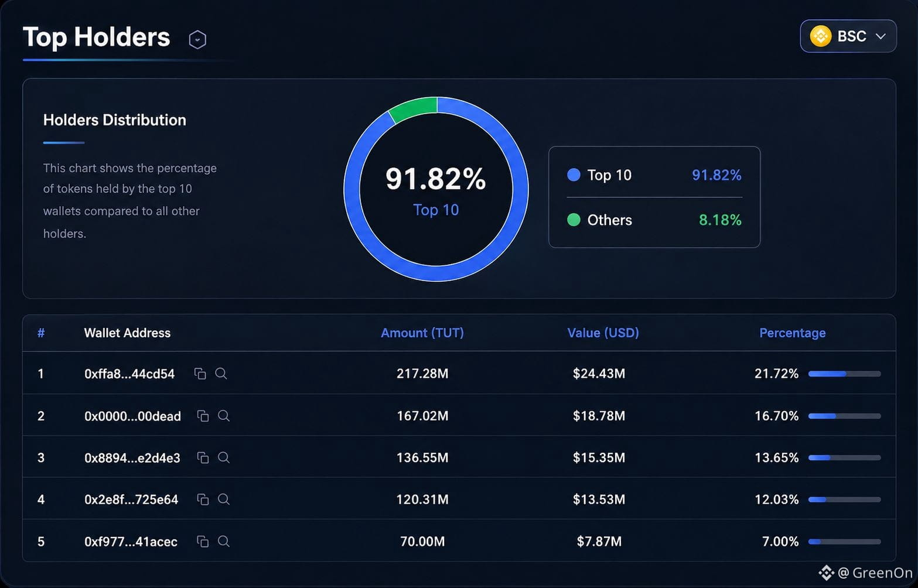
Task: Click the Amount (TUT) column header
Action: (x=422, y=333)
